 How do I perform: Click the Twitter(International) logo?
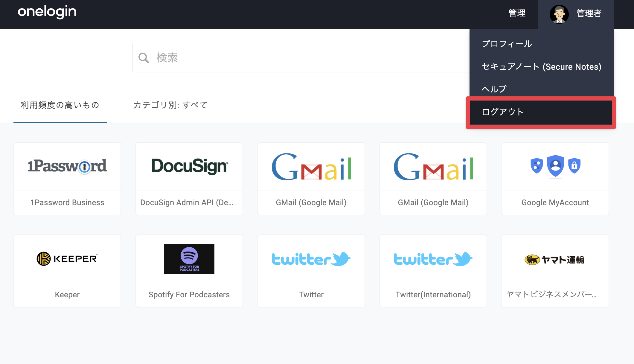click(433, 259)
